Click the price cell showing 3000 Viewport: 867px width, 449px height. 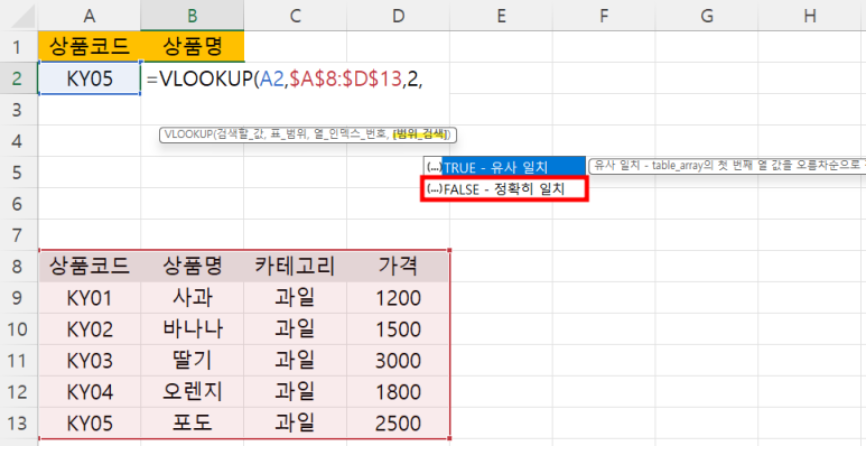point(398,360)
